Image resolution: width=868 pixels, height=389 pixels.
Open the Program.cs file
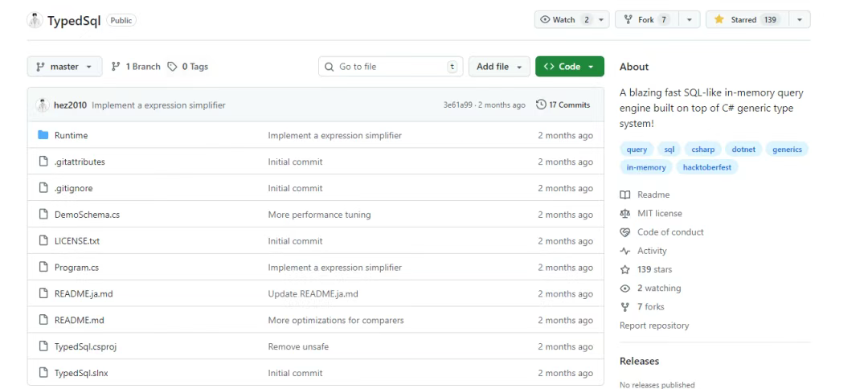click(x=76, y=268)
